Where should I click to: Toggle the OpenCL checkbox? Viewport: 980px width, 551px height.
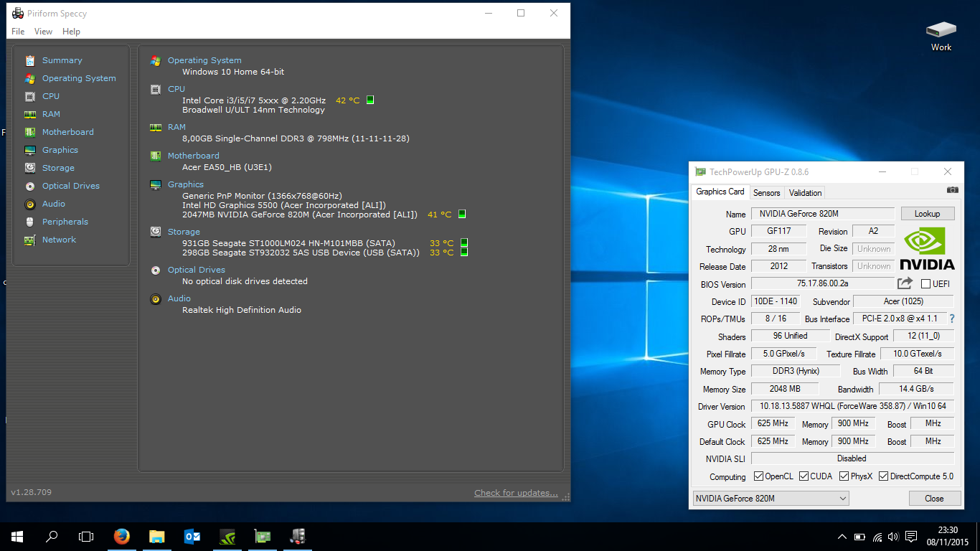point(758,476)
